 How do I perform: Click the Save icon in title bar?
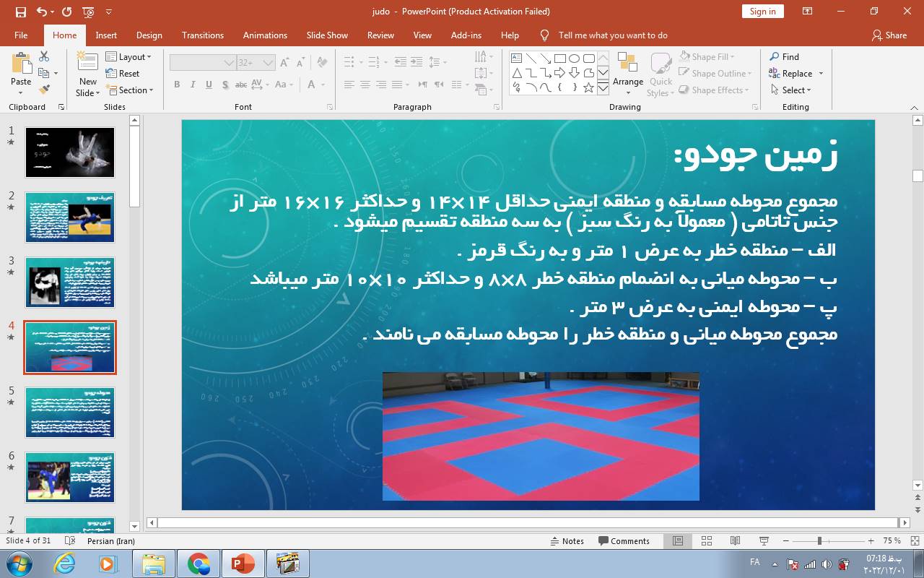click(20, 12)
